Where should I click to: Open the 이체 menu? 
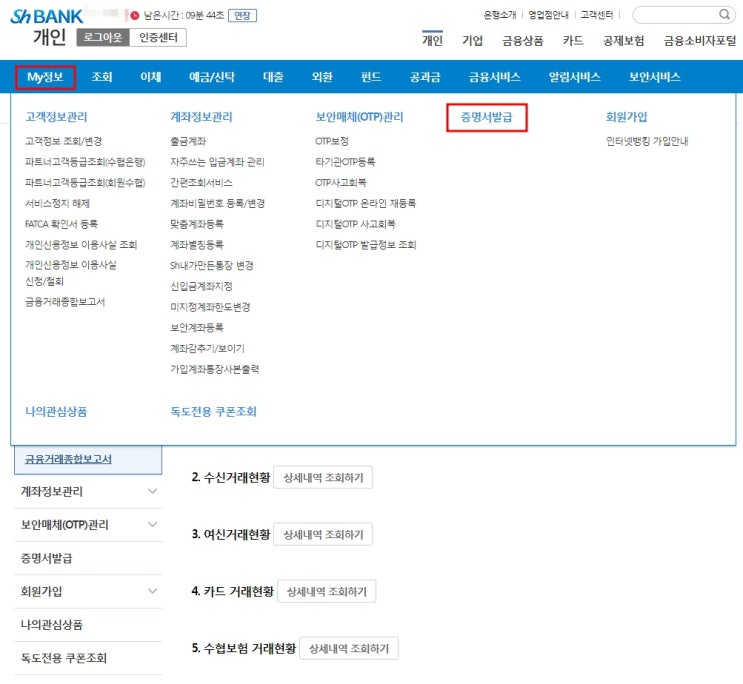click(151, 77)
